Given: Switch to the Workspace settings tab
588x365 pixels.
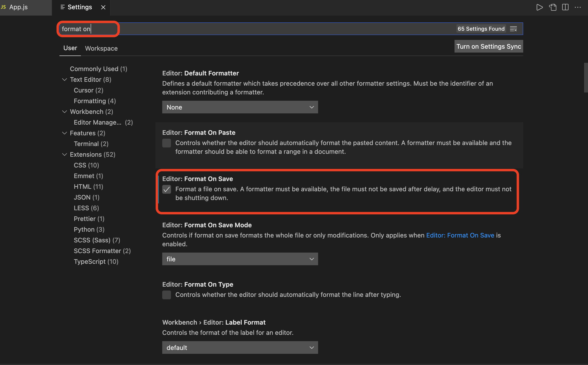Looking at the screenshot, I should click(x=101, y=48).
